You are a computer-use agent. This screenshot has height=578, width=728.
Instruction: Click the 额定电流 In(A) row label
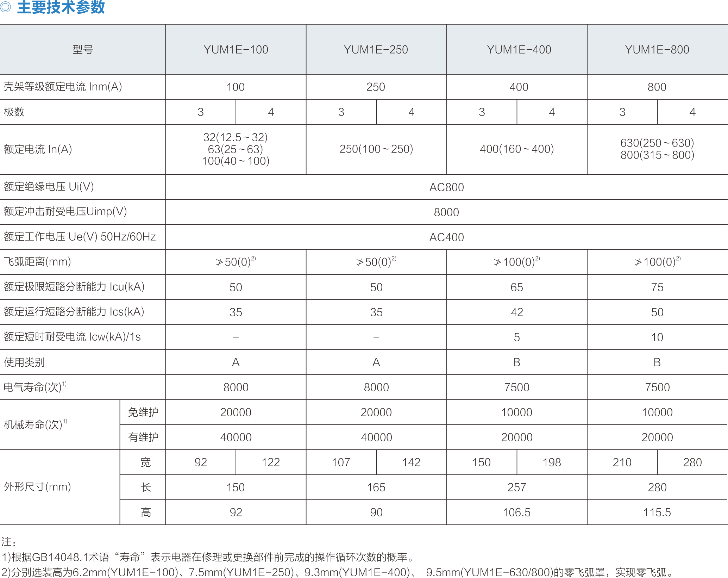click(x=38, y=149)
